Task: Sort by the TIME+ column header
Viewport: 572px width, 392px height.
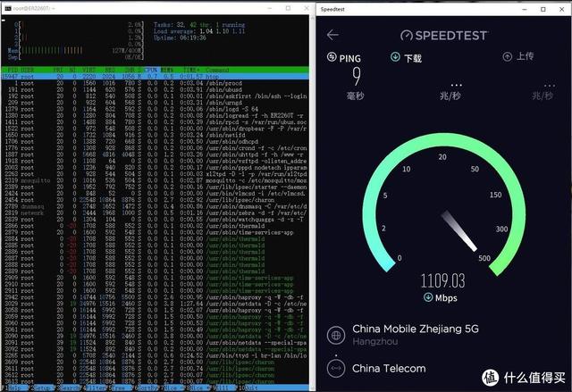Action: (x=191, y=70)
